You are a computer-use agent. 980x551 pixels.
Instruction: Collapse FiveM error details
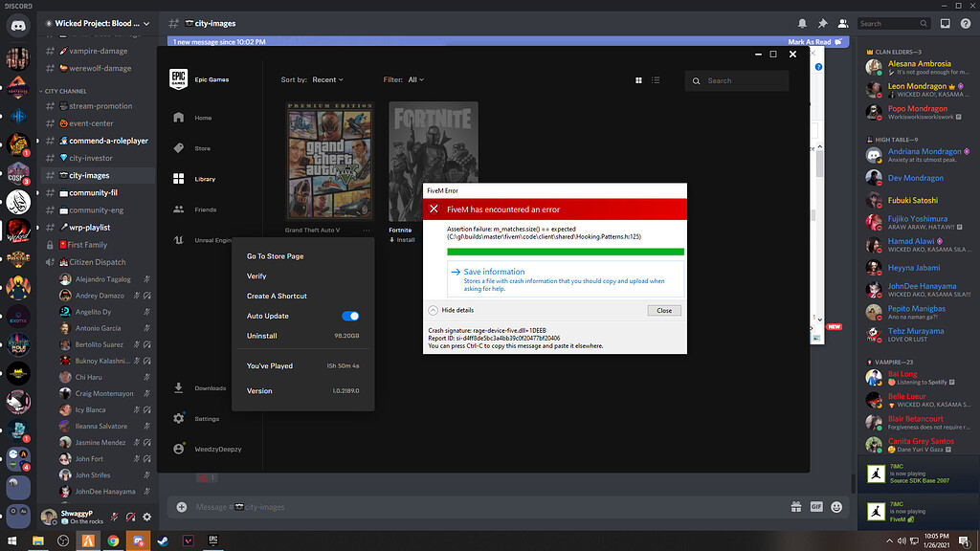point(433,310)
